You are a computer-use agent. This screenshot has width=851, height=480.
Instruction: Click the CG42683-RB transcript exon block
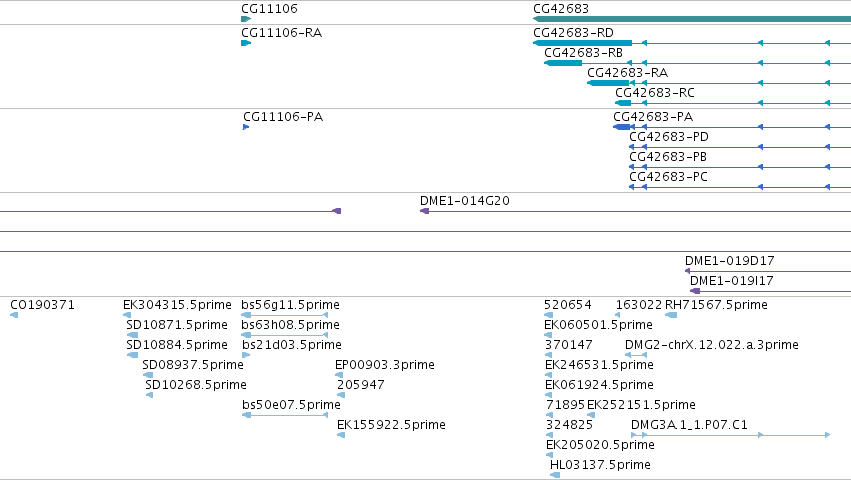pos(563,63)
